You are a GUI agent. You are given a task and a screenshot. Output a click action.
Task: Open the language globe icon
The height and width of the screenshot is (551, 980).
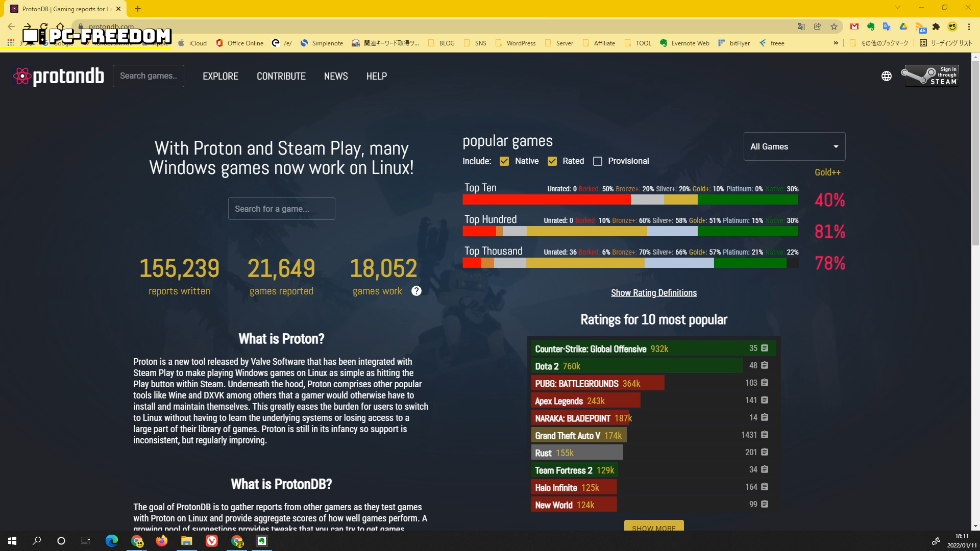[x=886, y=76]
